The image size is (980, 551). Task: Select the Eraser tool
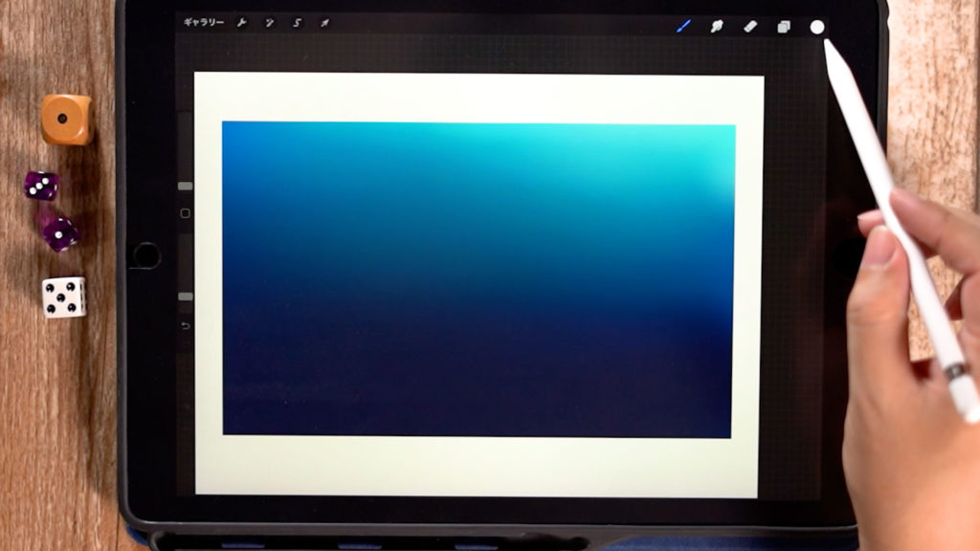click(x=749, y=26)
